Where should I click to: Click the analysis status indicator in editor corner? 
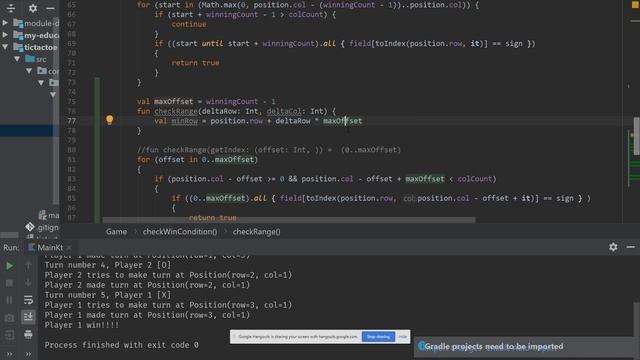(x=635, y=5)
